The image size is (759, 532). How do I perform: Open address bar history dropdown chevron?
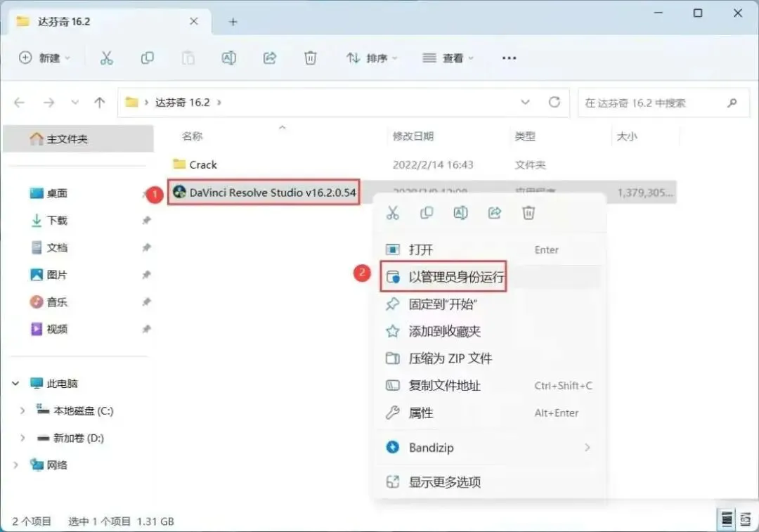[x=525, y=102]
